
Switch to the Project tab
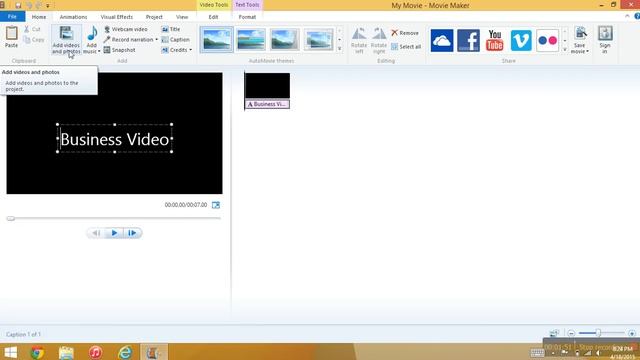pos(154,17)
